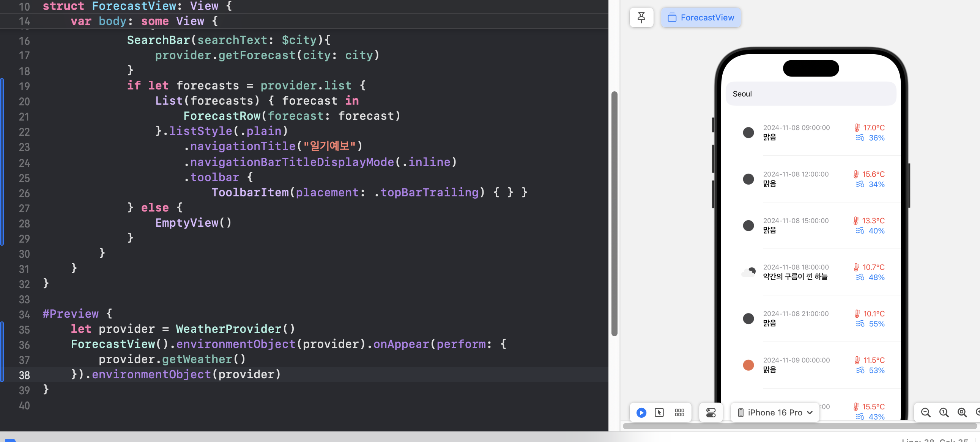Screen dimensions: 980x442
Task: Open preview Variants grid
Action: pyautogui.click(x=679, y=412)
